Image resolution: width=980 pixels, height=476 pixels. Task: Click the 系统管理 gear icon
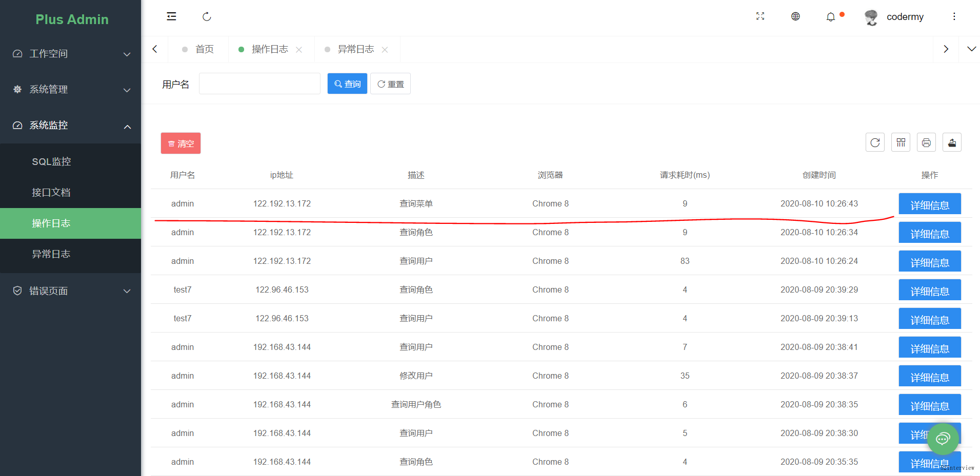17,89
